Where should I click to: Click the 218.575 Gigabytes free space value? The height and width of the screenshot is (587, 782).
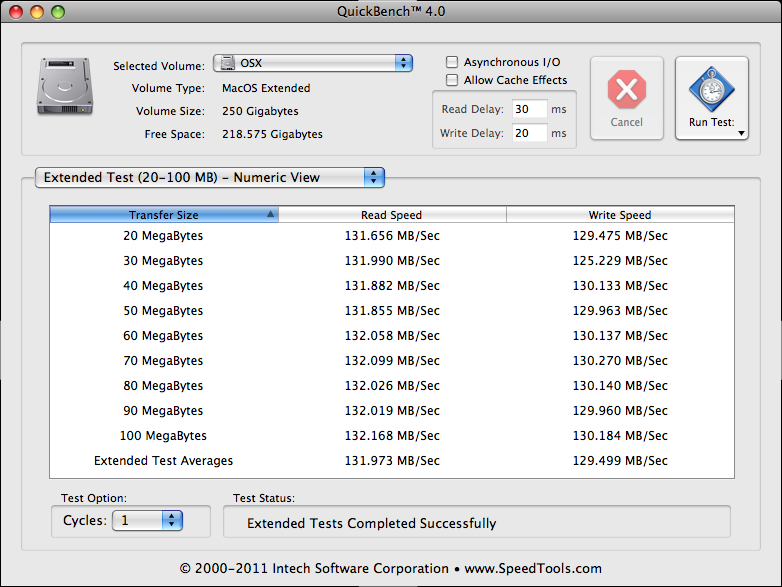[272, 134]
